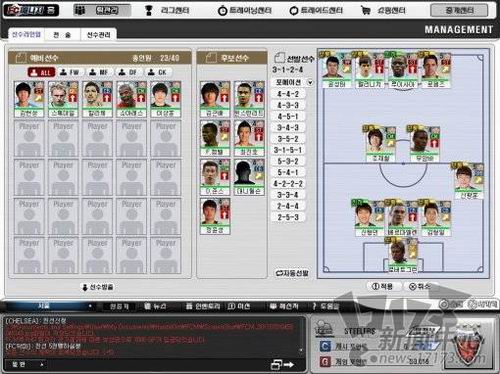The image size is (500, 374).
Task: Click the blue C currency icon
Action: pos(325,346)
